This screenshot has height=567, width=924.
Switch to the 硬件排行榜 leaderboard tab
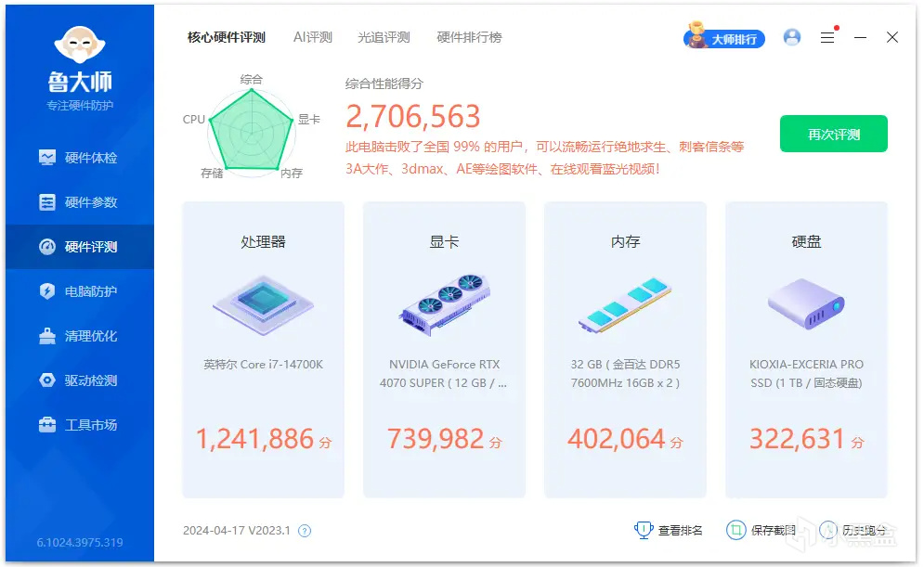pos(470,37)
